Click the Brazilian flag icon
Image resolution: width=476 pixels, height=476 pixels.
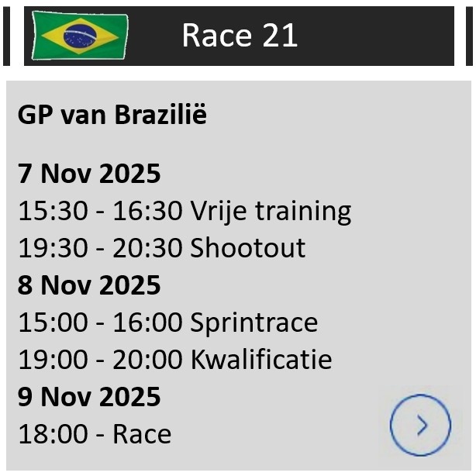(81, 36)
